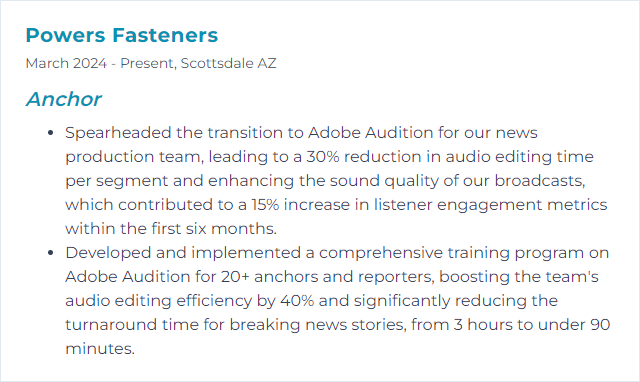The height and width of the screenshot is (382, 640).
Task: Click Scottsdale AZ location text
Action: click(x=229, y=63)
